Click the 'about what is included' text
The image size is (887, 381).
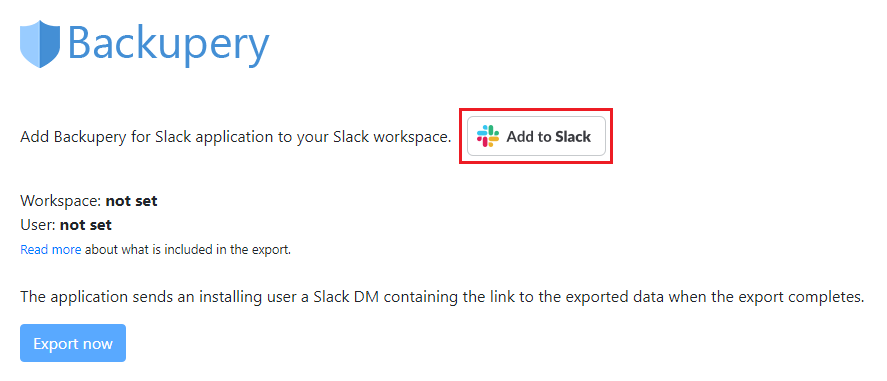[188, 249]
